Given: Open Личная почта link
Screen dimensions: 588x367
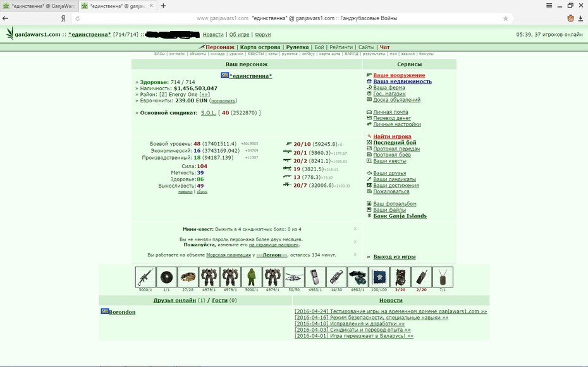Looking at the screenshot, I should (390, 112).
